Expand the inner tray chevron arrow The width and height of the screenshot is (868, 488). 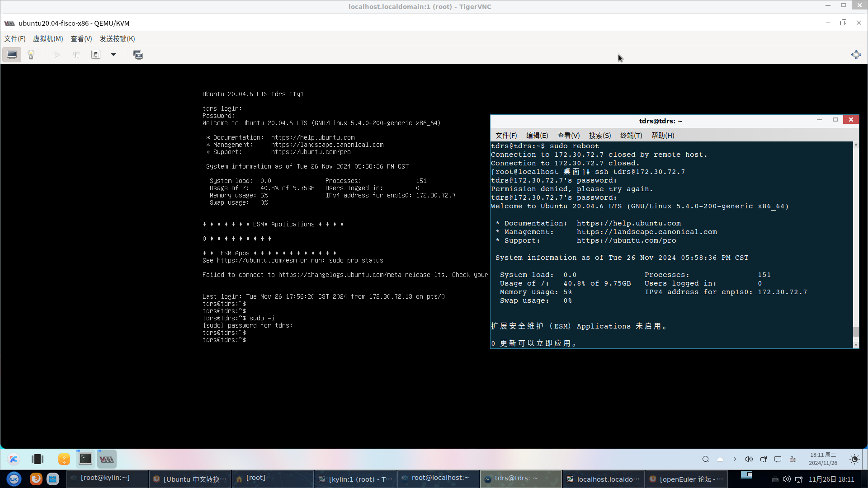[735, 459]
